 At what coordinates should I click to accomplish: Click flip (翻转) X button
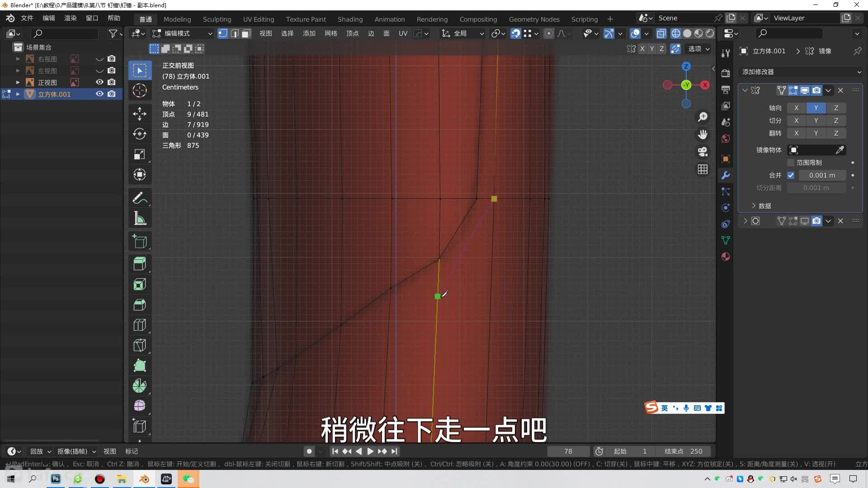click(796, 133)
